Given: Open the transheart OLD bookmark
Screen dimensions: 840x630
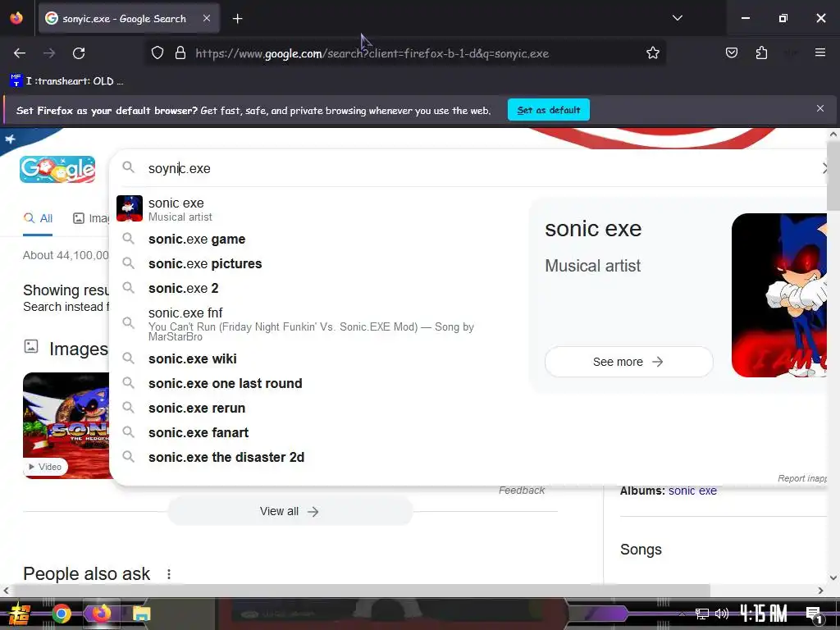Looking at the screenshot, I should 67,81.
